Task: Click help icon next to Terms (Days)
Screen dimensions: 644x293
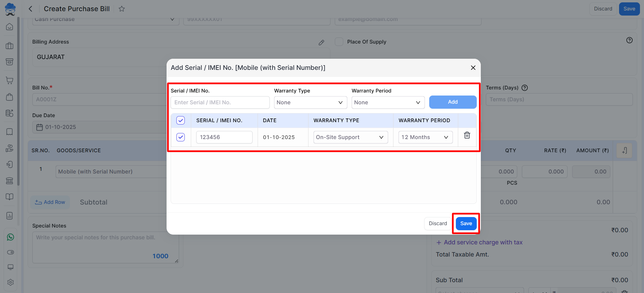Action: click(x=525, y=88)
